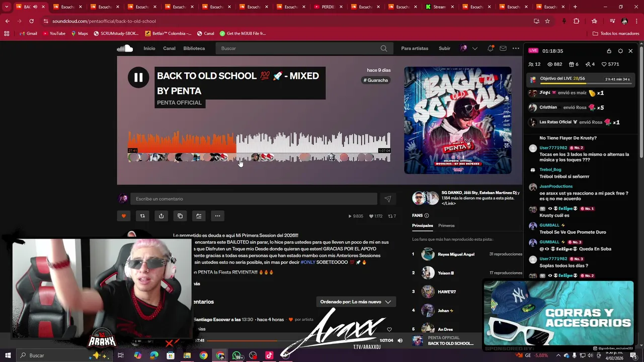
Task: Bookmark this page with the star
Action: point(547,21)
